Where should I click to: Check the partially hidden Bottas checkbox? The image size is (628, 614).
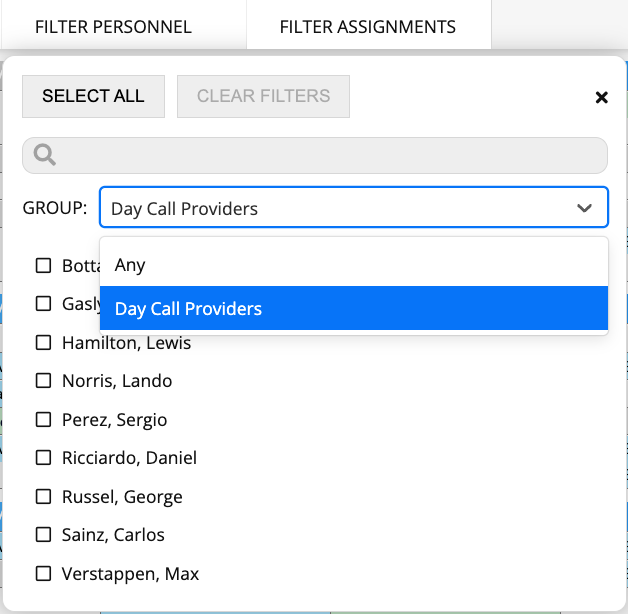(x=43, y=265)
